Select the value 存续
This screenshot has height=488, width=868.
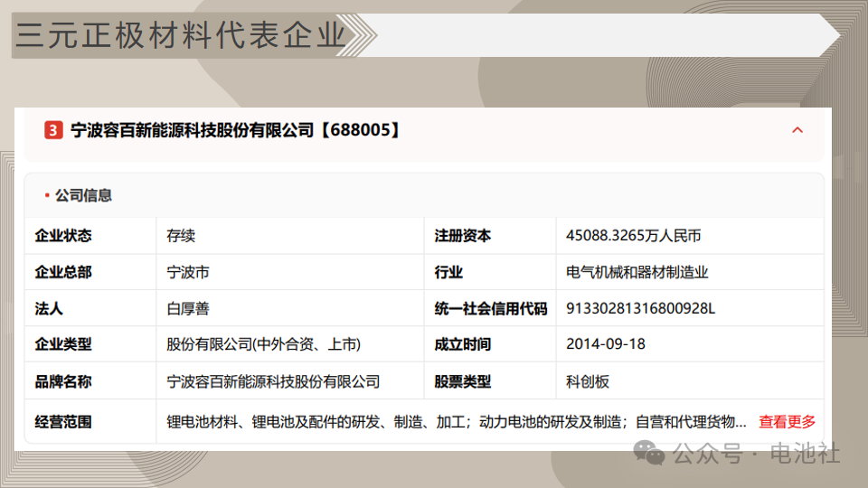[181, 236]
